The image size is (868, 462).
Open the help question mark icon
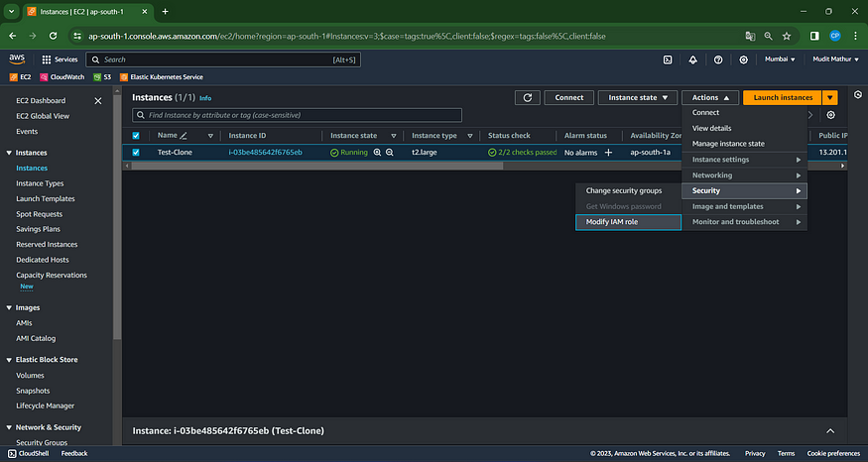click(718, 59)
